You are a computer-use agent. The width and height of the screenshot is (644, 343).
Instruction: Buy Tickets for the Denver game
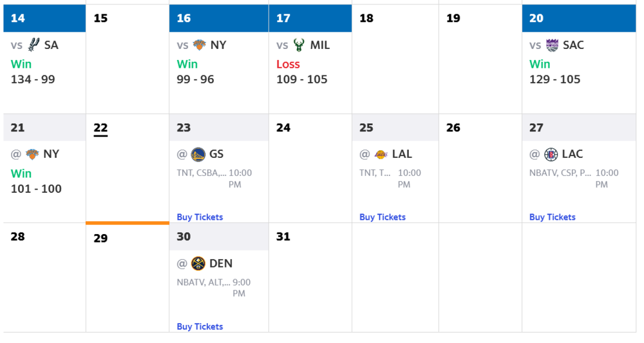(200, 327)
